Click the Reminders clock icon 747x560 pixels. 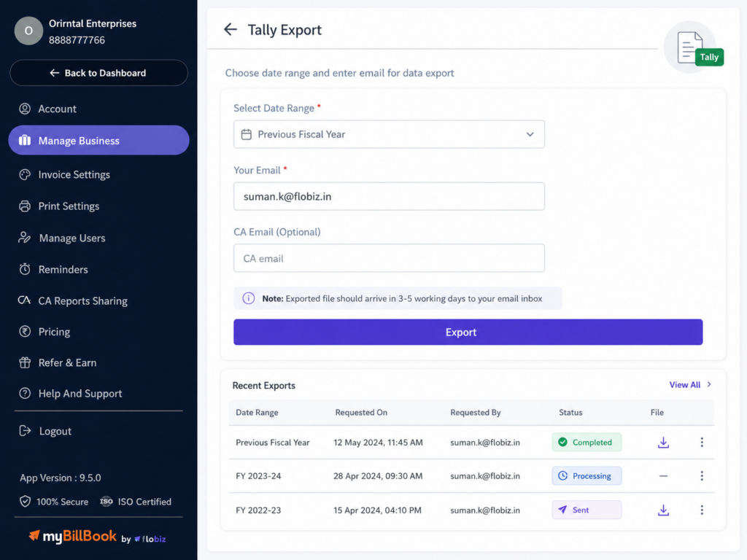coord(25,269)
